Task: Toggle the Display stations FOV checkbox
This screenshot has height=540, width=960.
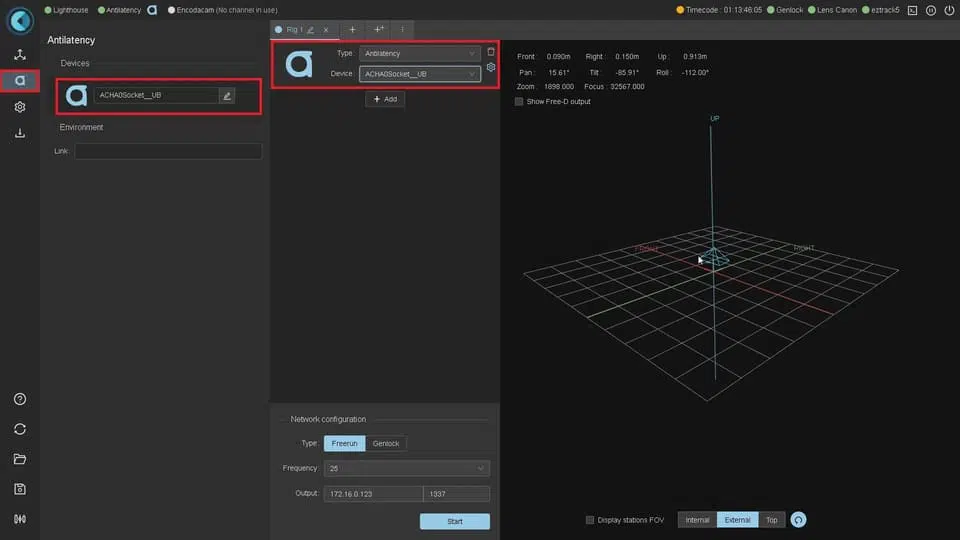Action: [590, 520]
